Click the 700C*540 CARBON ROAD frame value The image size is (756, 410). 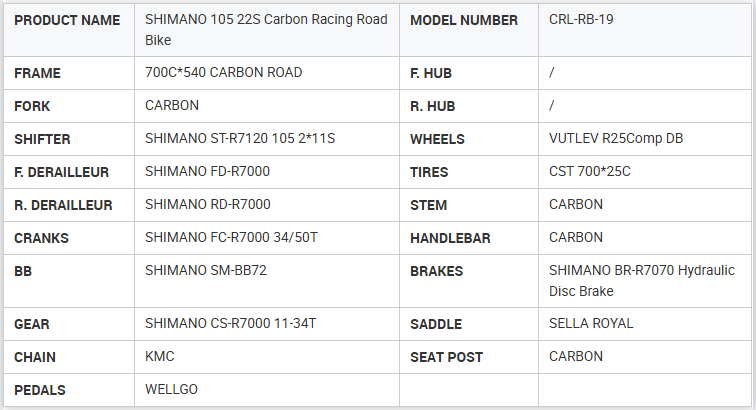[223, 73]
